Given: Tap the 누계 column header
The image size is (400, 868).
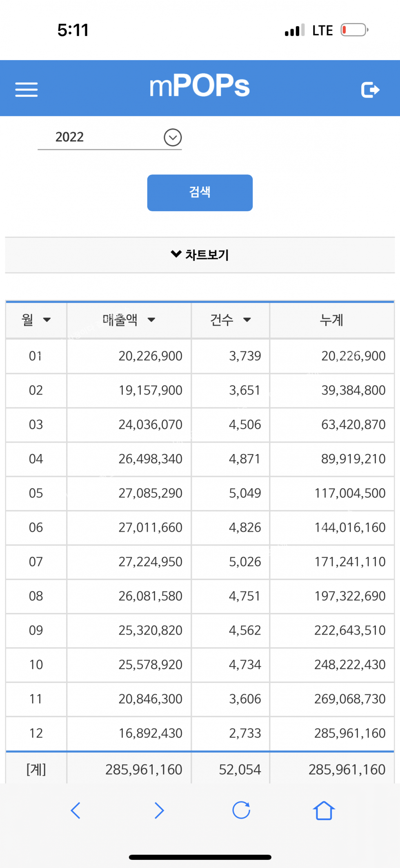Looking at the screenshot, I should pos(331,320).
